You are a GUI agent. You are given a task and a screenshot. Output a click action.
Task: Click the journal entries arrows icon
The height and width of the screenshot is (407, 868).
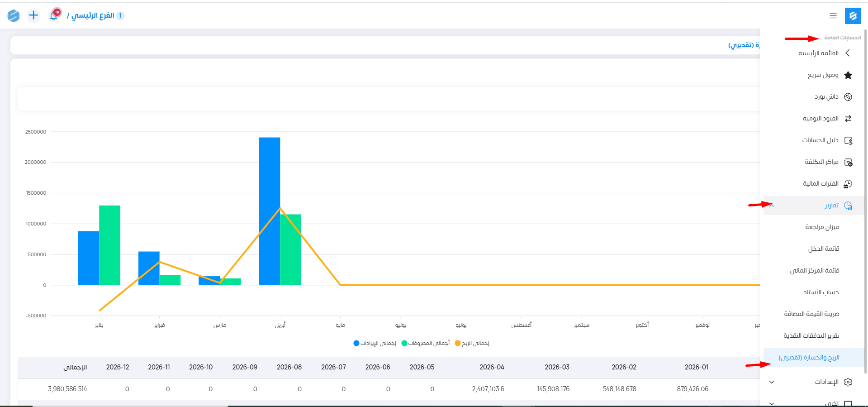click(848, 119)
